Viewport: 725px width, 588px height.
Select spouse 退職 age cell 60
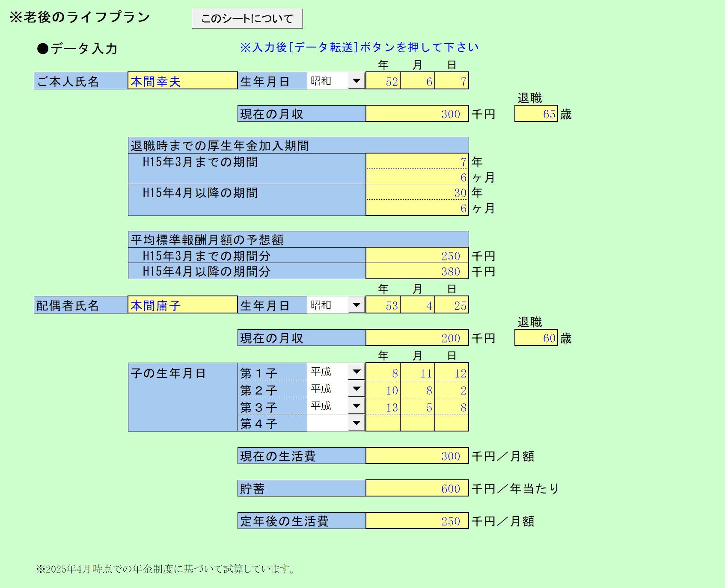point(536,338)
